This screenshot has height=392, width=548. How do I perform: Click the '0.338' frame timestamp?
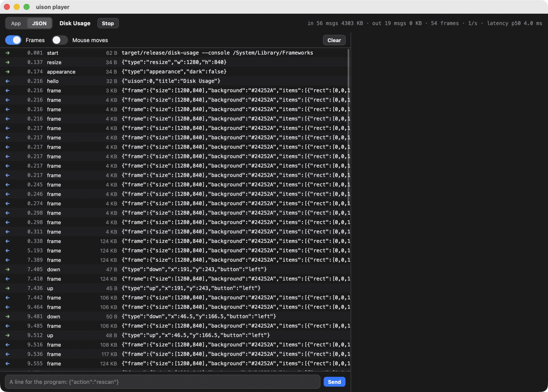coord(35,241)
